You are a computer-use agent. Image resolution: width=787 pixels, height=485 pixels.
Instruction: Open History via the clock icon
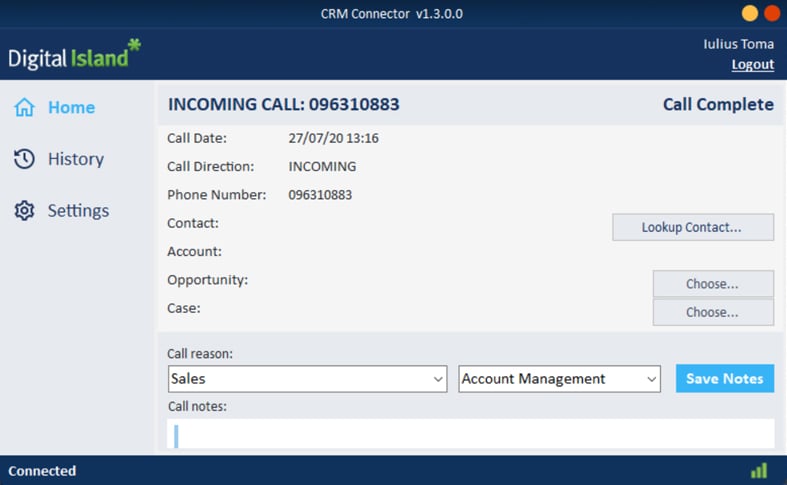coord(24,159)
